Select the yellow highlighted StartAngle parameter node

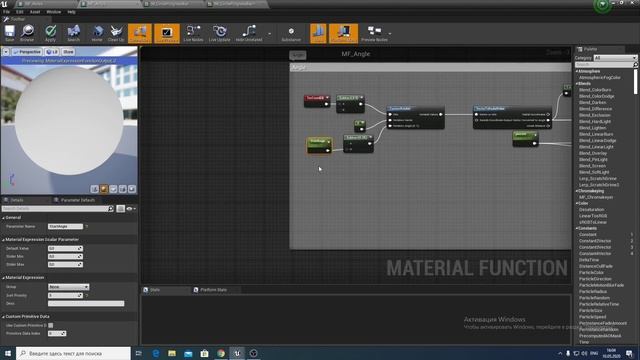pos(319,145)
